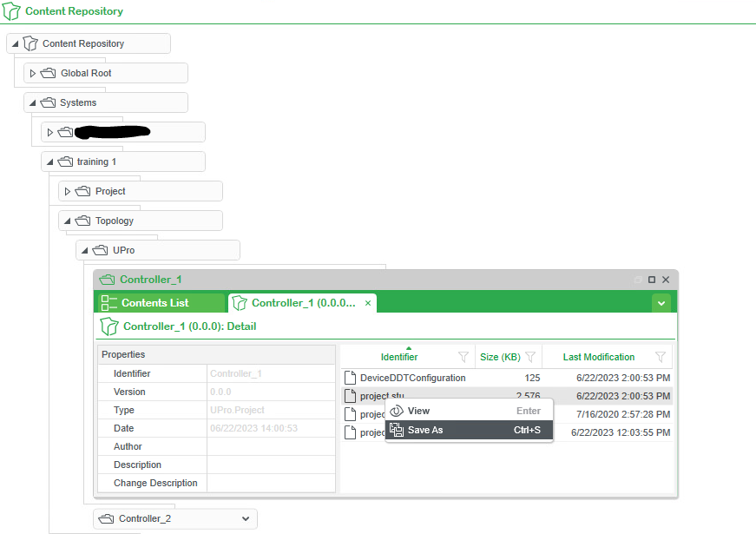756x534 pixels.
Task: Collapse the UPro node
Action: 85,250
